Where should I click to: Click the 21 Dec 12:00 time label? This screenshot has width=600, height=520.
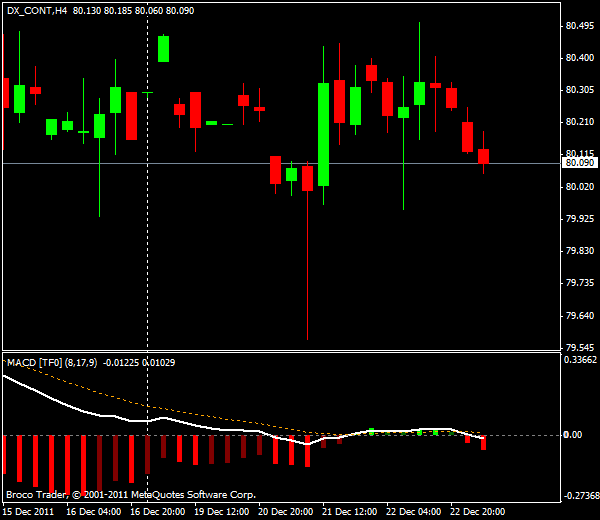tap(350, 512)
